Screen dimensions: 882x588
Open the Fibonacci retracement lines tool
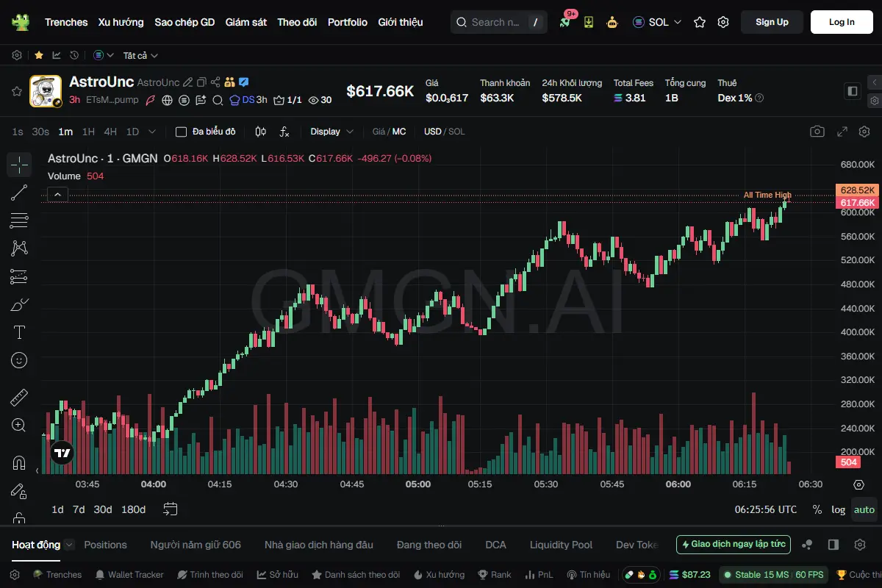(19, 220)
